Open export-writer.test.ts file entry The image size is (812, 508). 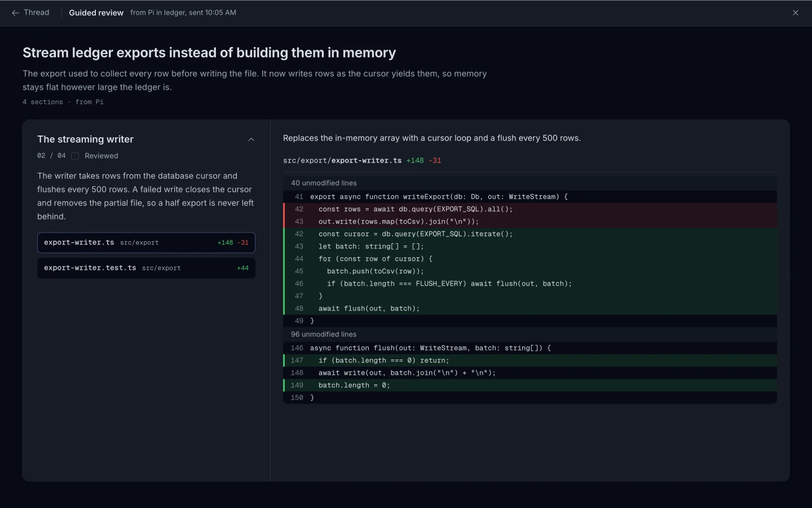point(146,268)
